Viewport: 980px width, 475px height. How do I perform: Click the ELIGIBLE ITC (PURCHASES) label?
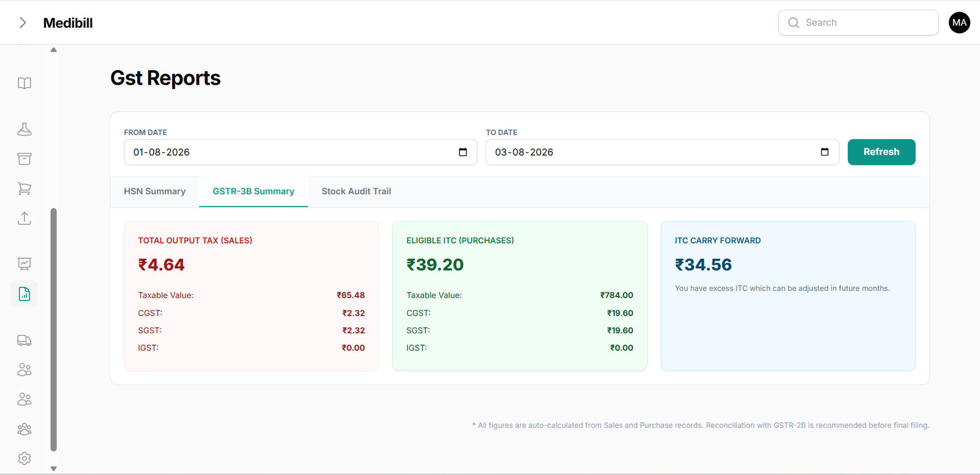coord(460,241)
